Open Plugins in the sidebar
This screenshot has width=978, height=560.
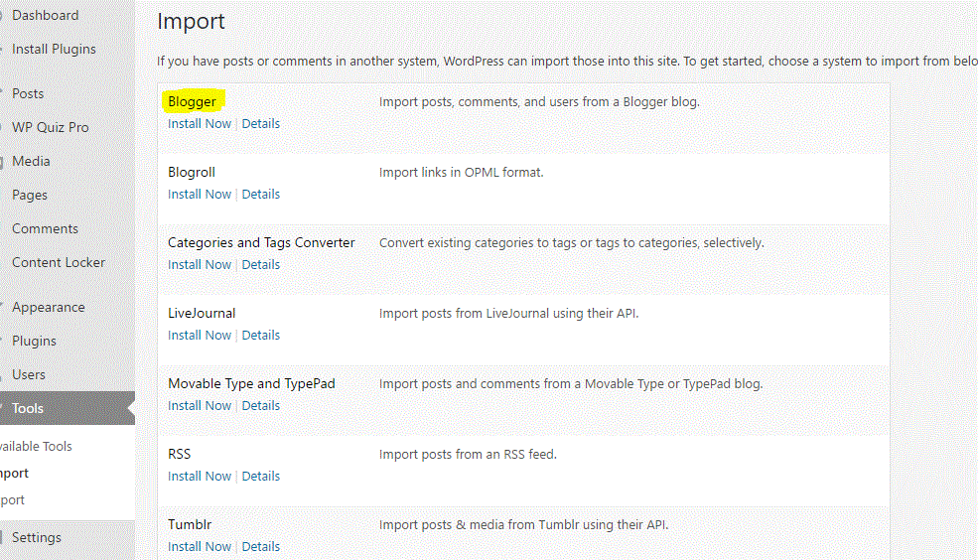(34, 341)
